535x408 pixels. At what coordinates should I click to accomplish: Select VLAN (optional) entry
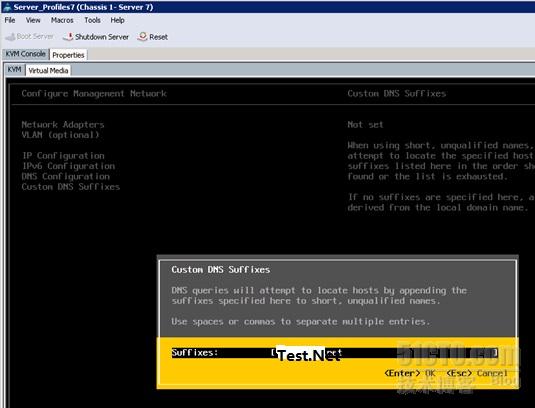point(60,135)
